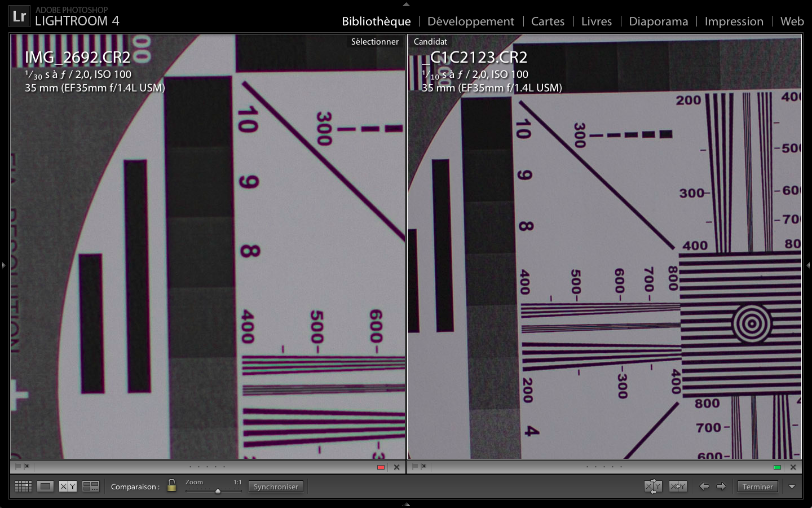This screenshot has height=508, width=812.
Task: Swap the select and candidate photos
Action: [x=653, y=487]
